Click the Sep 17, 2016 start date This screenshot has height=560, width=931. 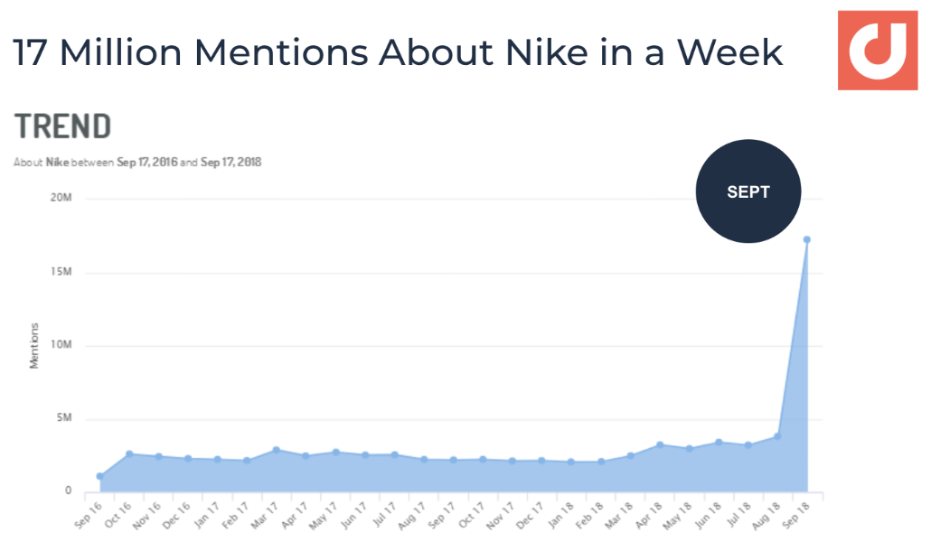[x=146, y=162]
